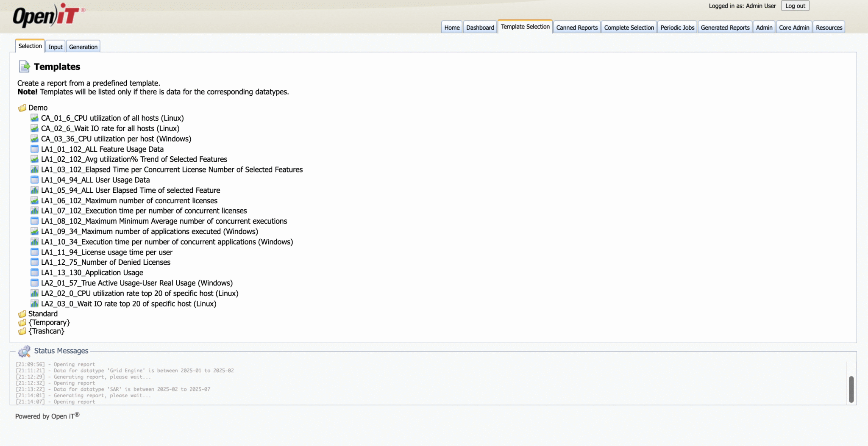The height and width of the screenshot is (446, 868).
Task: Click the Status Messages scrollbar thumb
Action: [851, 389]
